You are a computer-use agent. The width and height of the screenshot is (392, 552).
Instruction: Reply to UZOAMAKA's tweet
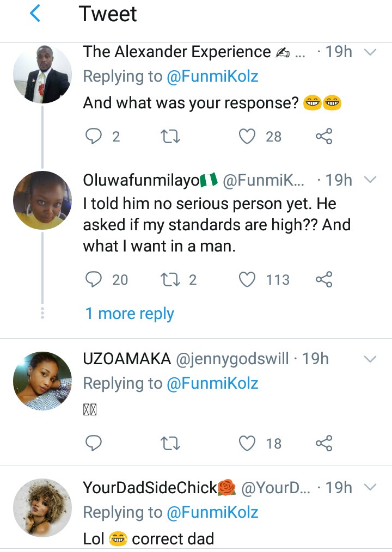click(x=94, y=443)
